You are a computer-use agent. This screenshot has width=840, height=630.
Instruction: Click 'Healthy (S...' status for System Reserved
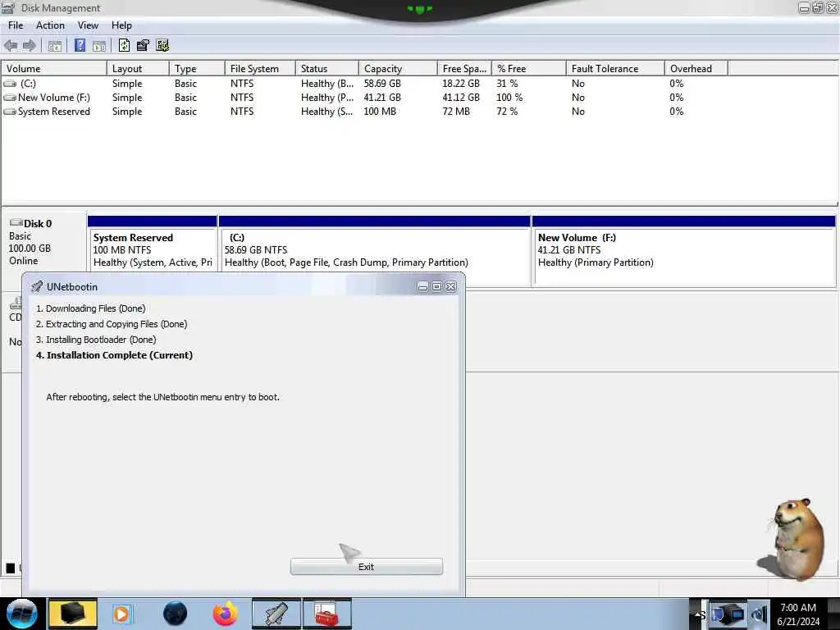tap(326, 112)
